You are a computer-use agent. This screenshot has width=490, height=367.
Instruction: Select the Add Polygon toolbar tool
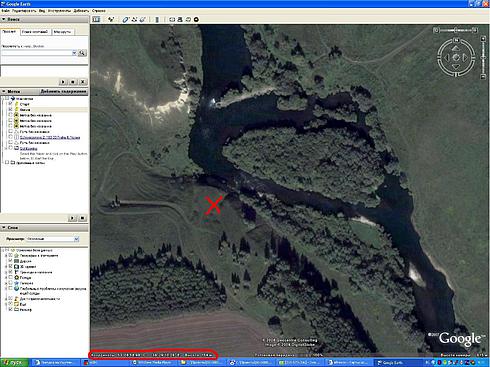[125, 19]
